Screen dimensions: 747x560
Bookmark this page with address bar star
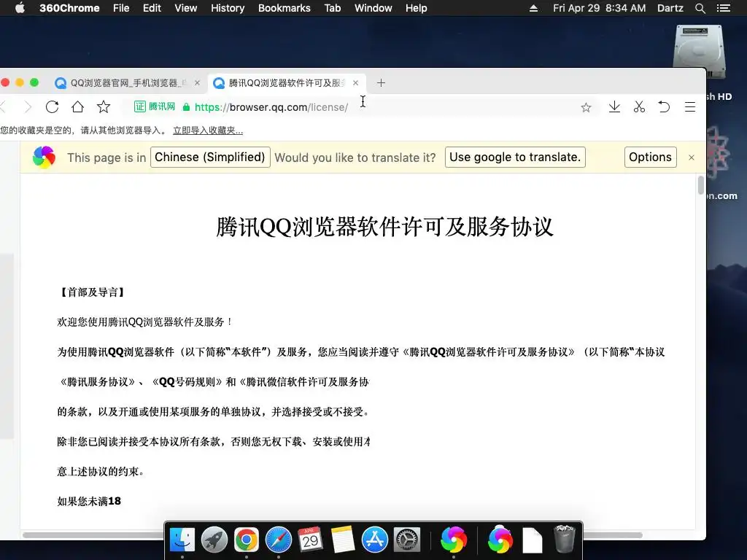pyautogui.click(x=586, y=107)
